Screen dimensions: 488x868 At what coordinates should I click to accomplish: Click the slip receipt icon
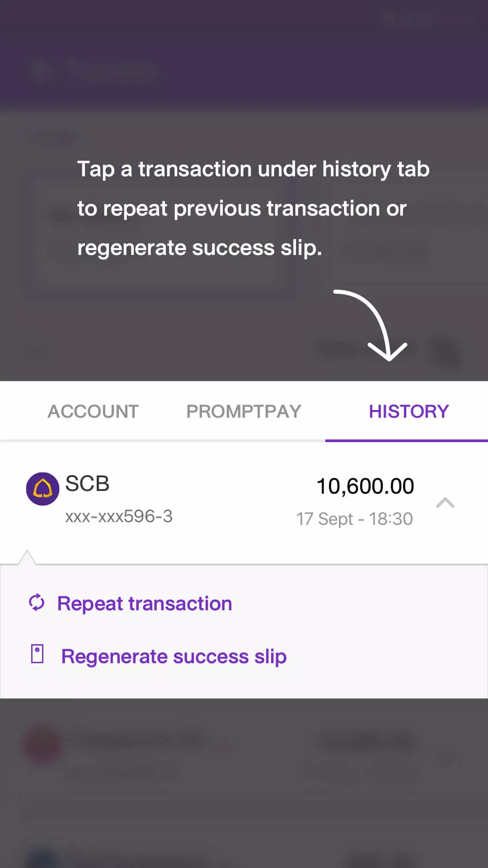37,654
